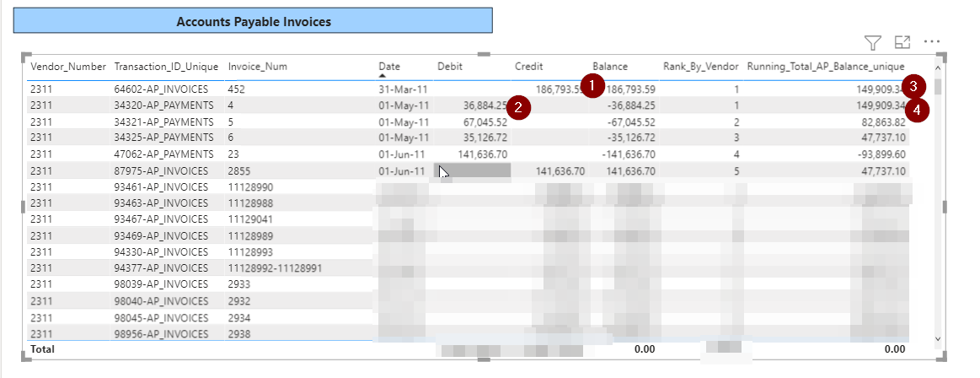Select cell 34325-AP_PAYMENTS

click(163, 138)
